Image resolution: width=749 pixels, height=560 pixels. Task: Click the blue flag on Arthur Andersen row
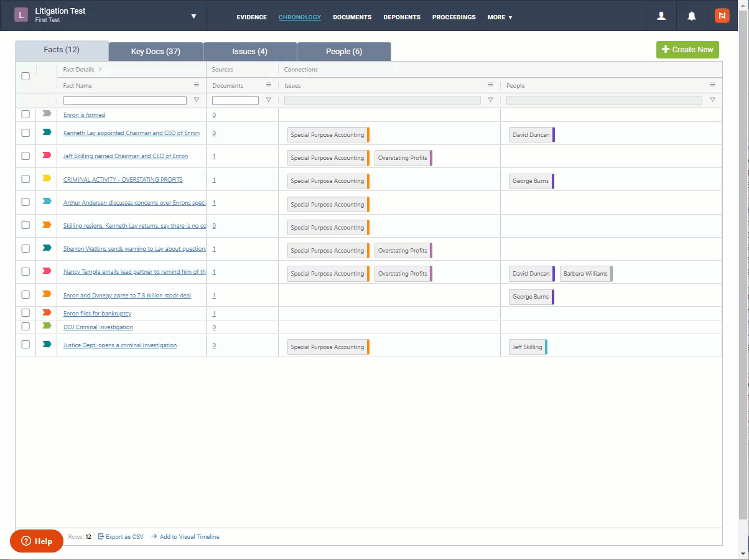click(47, 201)
